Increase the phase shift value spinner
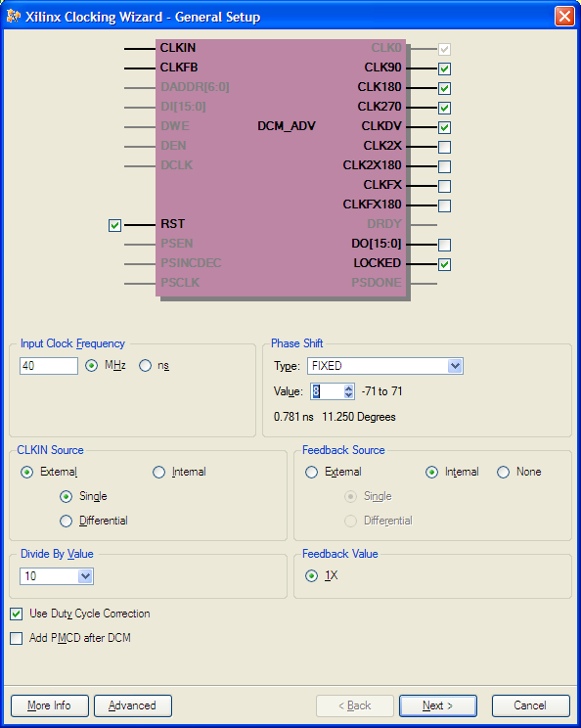 348,387
